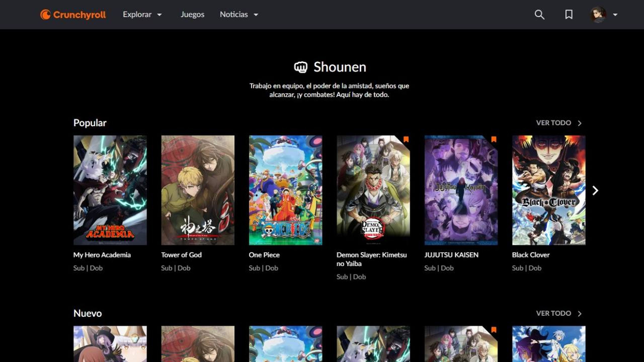Open the Crunchyroll home logo
Viewport: 644px width, 362px height.
click(73, 14)
